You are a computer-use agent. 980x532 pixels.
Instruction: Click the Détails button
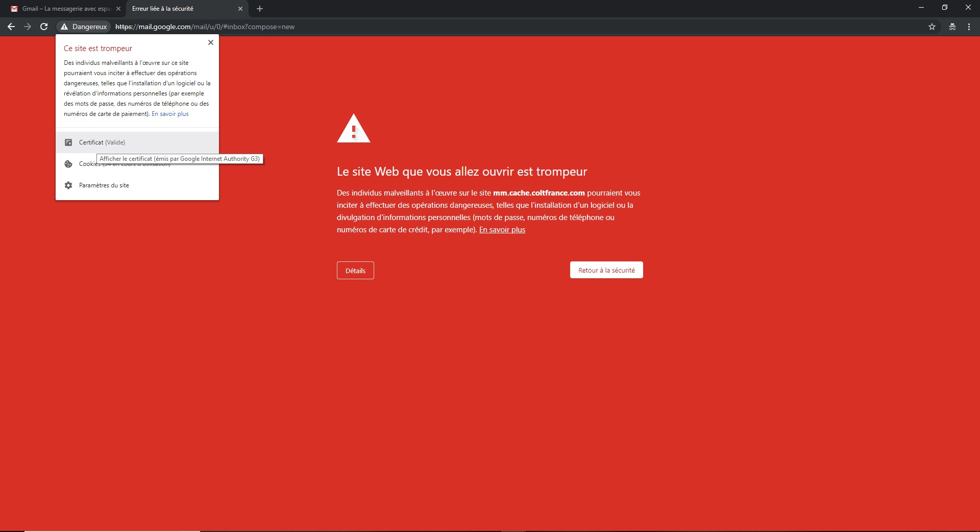pos(355,270)
